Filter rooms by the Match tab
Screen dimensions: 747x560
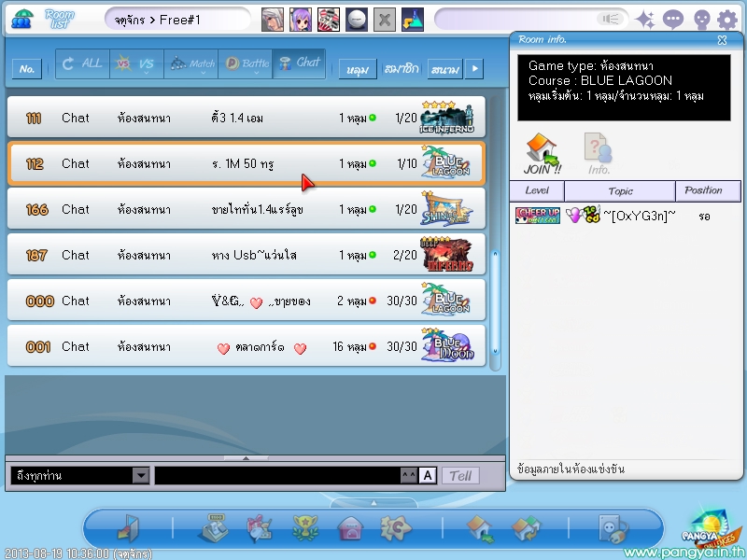pyautogui.click(x=191, y=63)
